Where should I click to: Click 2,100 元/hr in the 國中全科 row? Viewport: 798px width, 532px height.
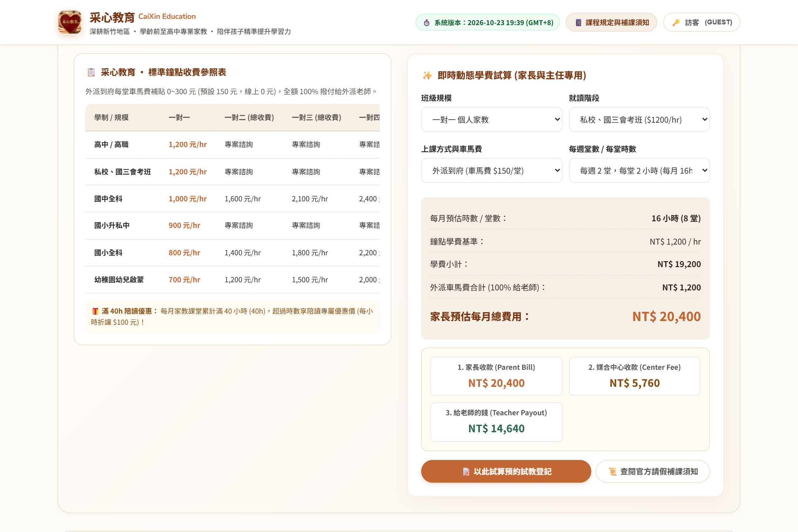pos(310,199)
